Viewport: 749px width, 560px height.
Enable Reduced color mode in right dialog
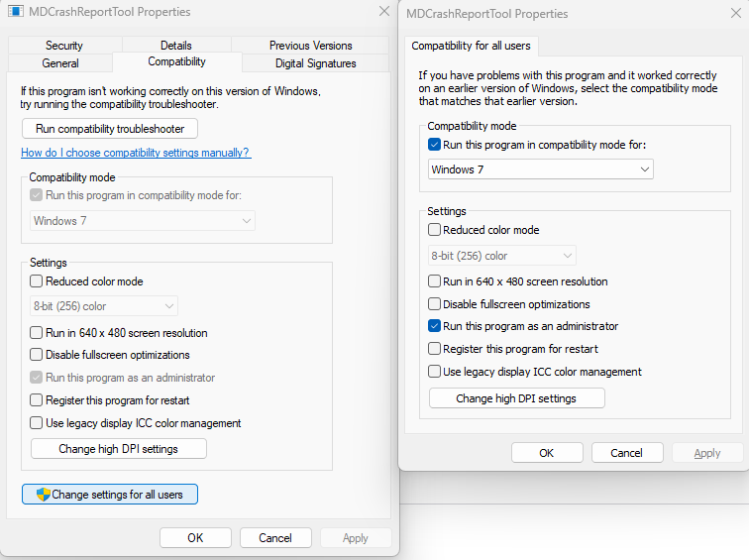coord(435,230)
